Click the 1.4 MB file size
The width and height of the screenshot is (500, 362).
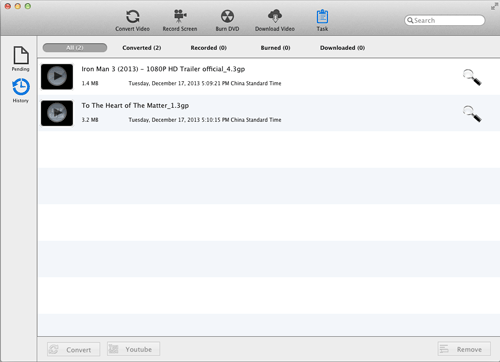(90, 83)
